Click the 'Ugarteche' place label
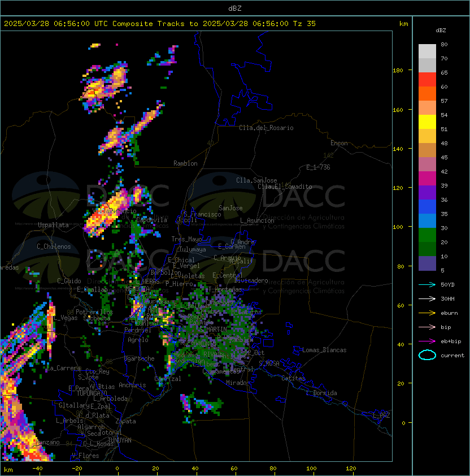This screenshot has height=476, width=470. (140, 358)
